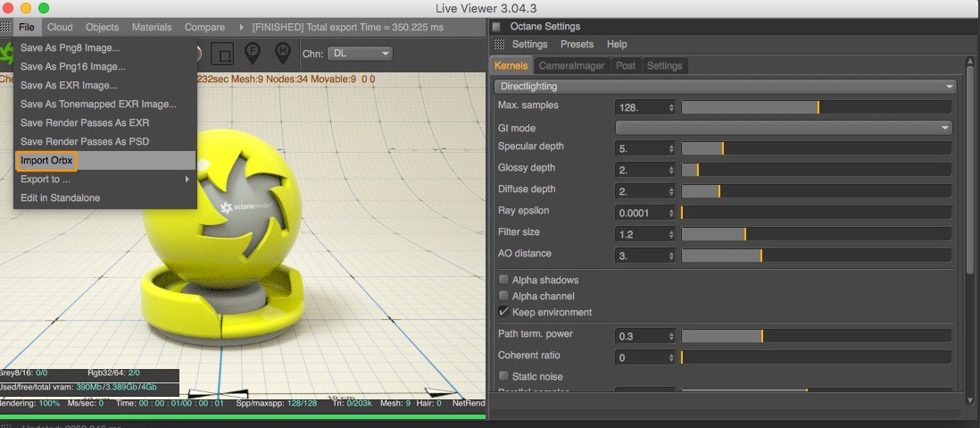Click the Path term. power 0.3 field

[641, 336]
